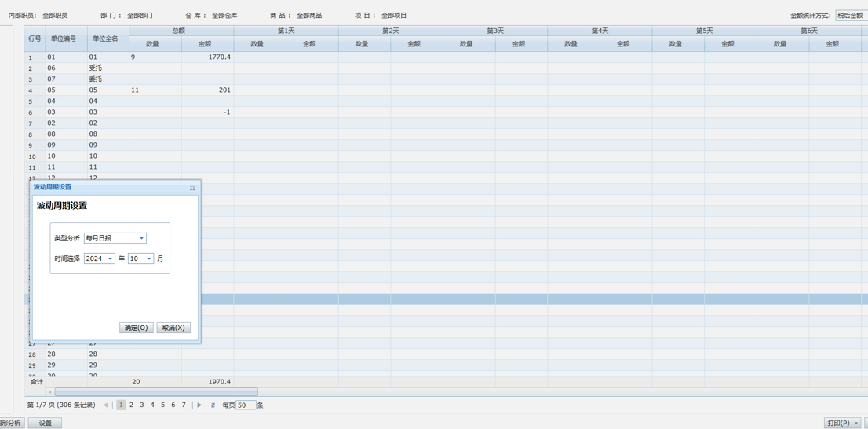Click the 每页 records-per-page input field
The height and width of the screenshot is (429, 868).
[246, 405]
